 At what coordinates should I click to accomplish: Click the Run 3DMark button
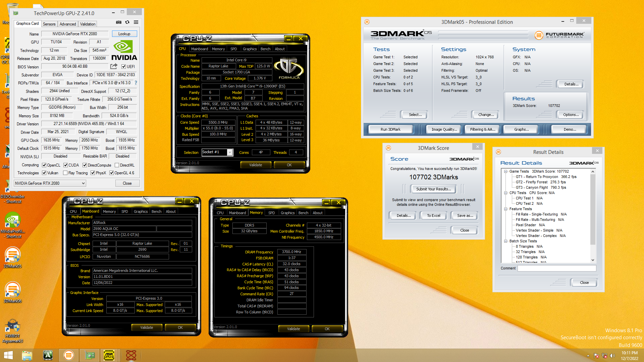(390, 129)
